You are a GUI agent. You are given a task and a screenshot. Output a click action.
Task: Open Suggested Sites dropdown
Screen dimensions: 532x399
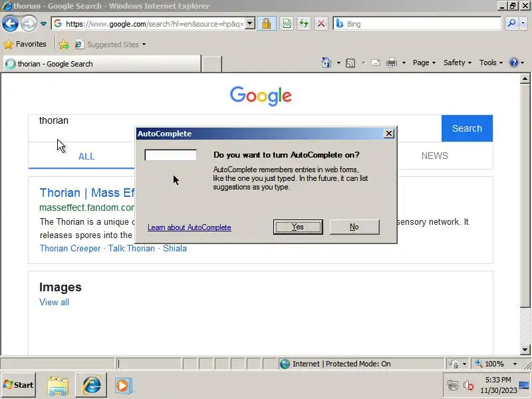[110, 45]
